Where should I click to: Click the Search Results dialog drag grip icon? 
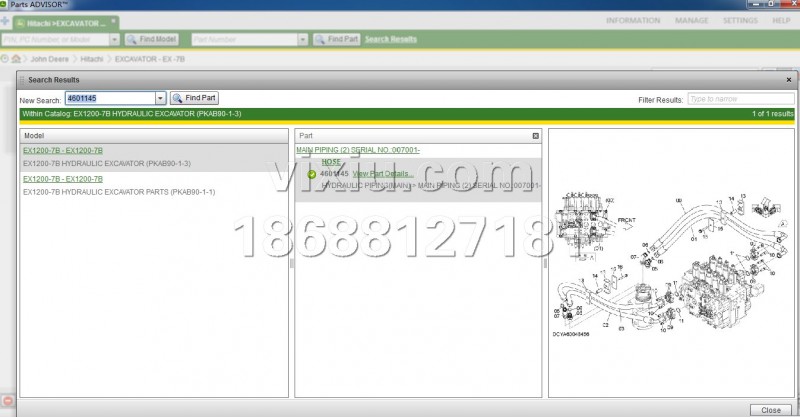[x=22, y=80]
